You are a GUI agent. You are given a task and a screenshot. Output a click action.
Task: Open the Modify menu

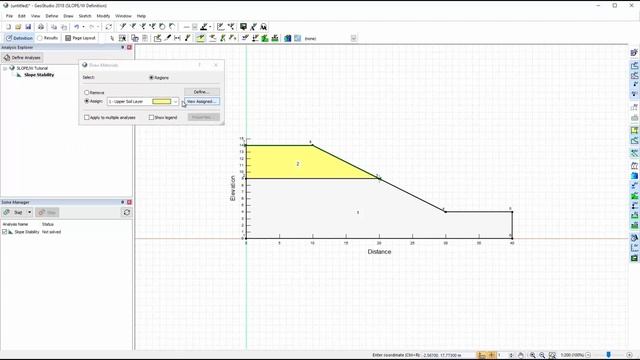coord(103,16)
